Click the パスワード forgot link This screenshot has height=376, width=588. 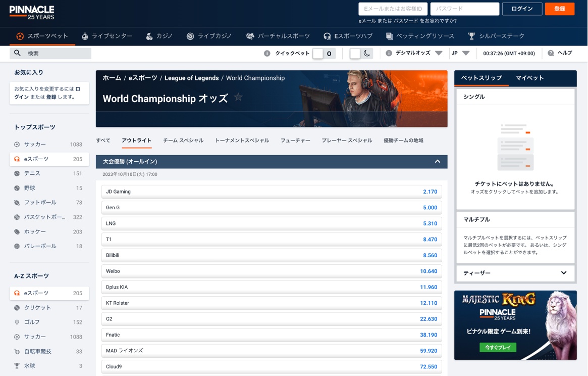405,21
